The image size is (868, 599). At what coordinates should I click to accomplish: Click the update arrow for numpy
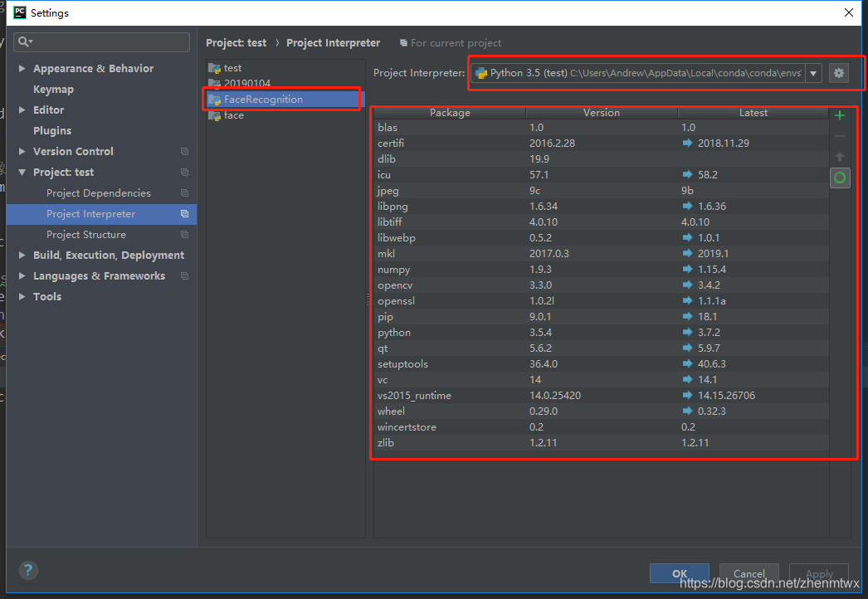point(688,269)
